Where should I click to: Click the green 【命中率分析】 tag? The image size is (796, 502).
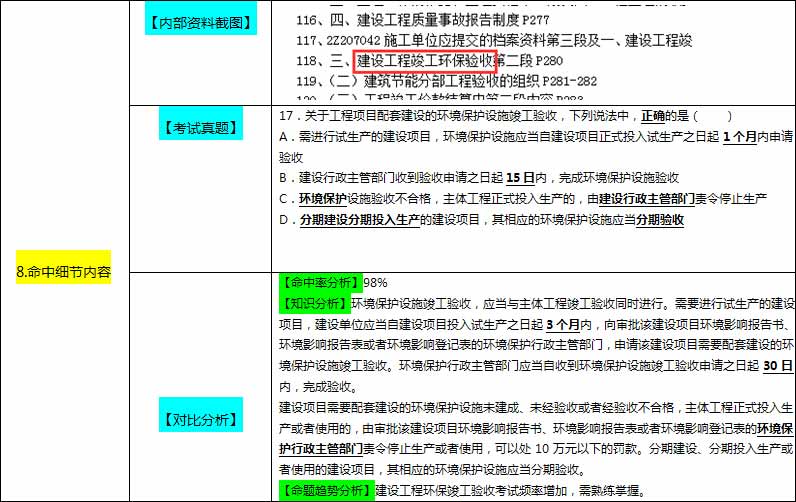[x=320, y=283]
